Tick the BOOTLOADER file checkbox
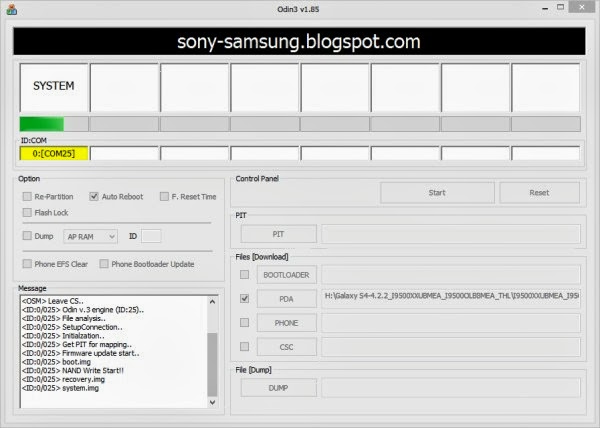The height and width of the screenshot is (428, 600). click(x=244, y=275)
